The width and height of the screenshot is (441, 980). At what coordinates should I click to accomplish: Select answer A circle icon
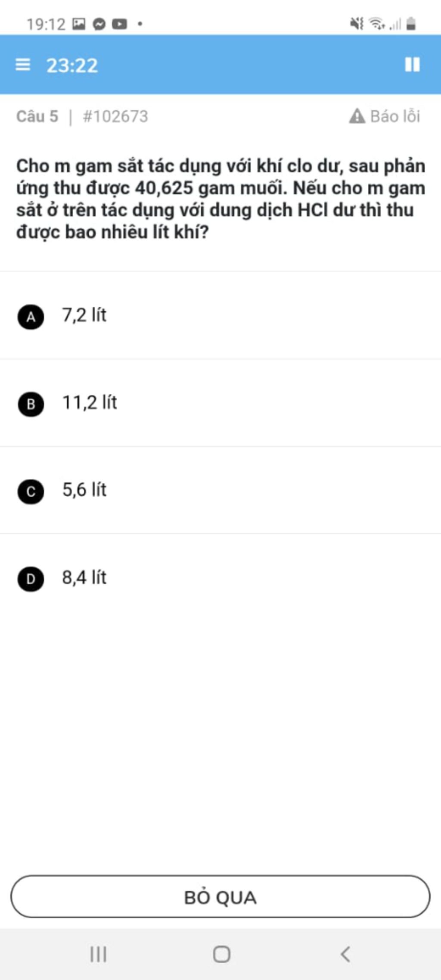(31, 317)
